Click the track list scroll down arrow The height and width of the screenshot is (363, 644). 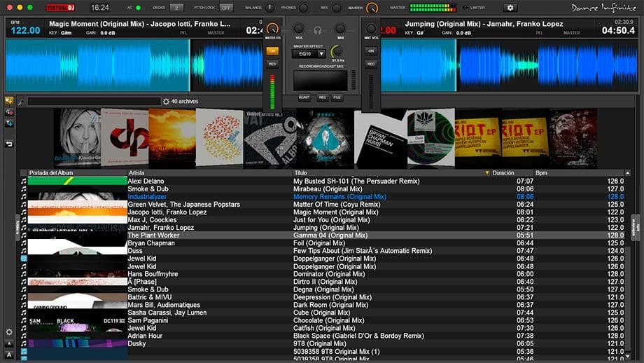(628, 356)
